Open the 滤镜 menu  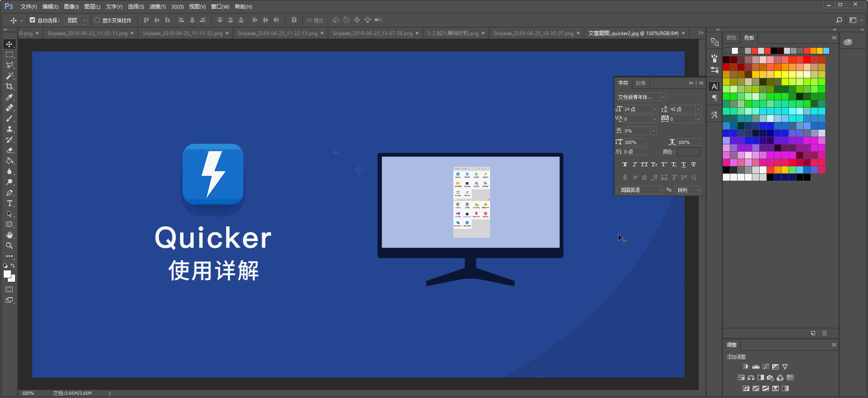pos(157,7)
